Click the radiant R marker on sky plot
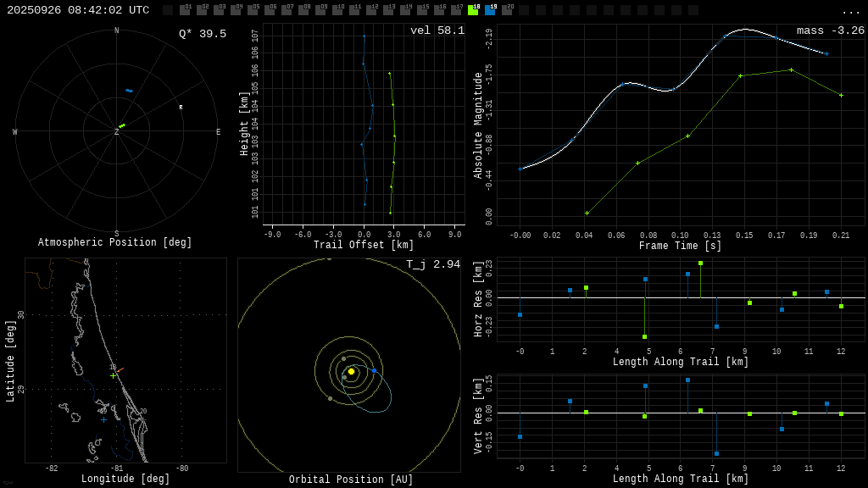Screen dimensions: 868x488 pos(181,108)
